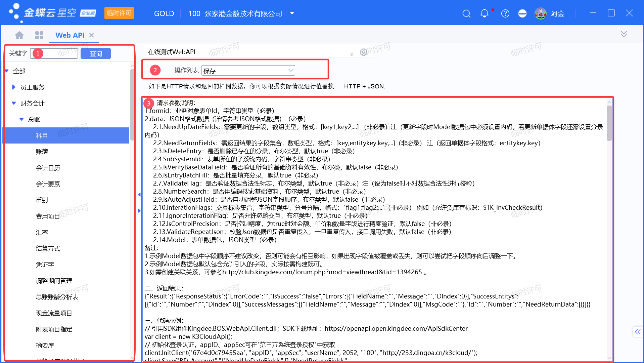This screenshot has width=644, height=363.
Task: Open the 阿金 user avatar
Action: point(541,13)
